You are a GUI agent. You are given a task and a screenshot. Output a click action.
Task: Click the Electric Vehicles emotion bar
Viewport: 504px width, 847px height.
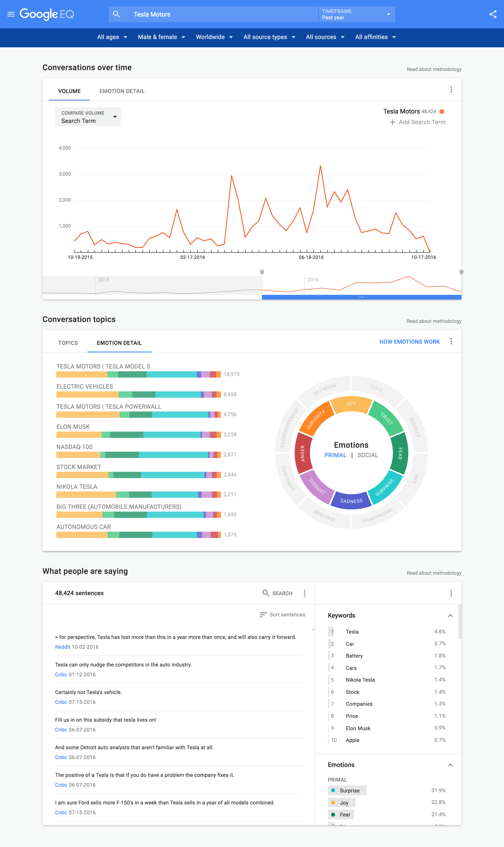tap(139, 395)
